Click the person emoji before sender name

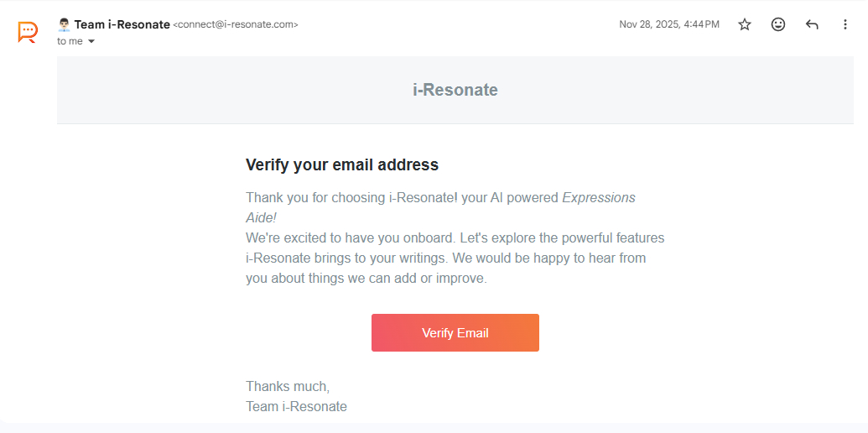point(64,24)
